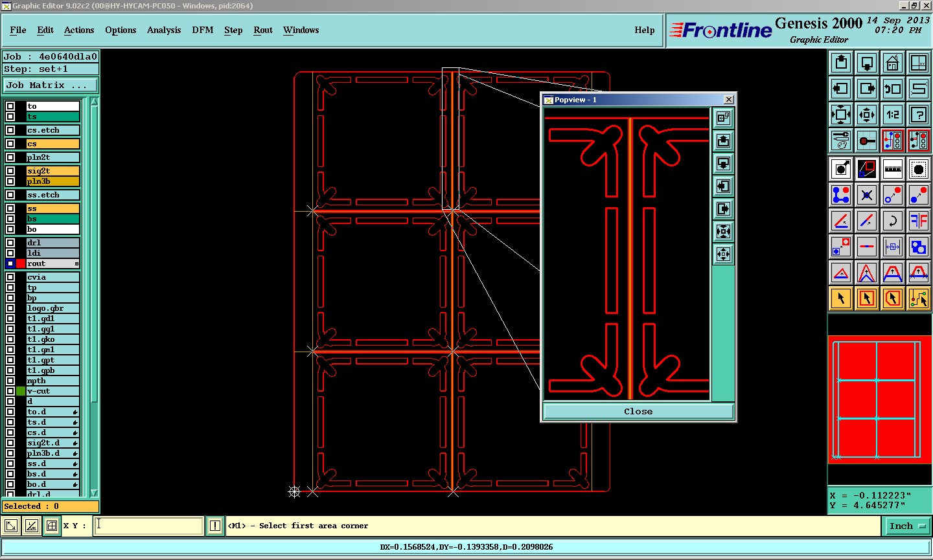
Task: Toggle the checkbox for layer cs.etch
Action: pos(10,130)
